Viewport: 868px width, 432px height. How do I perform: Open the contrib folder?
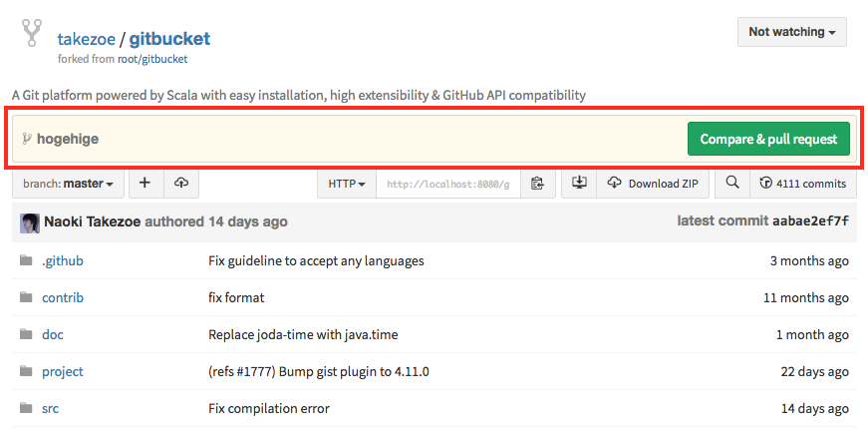click(63, 297)
